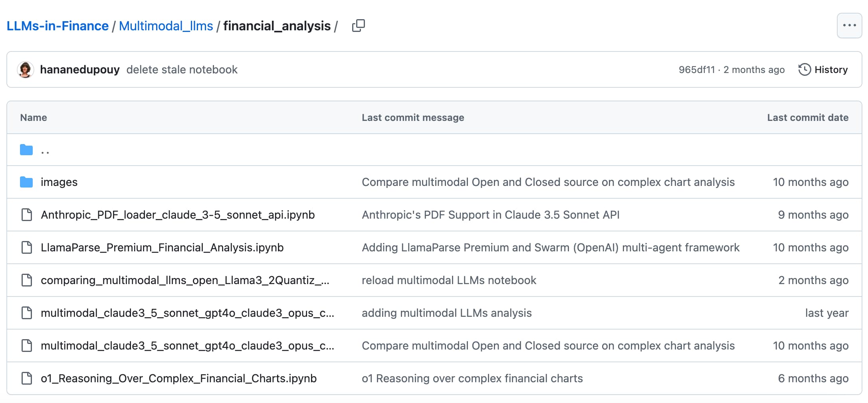Navigate to Multimodal_llms breadcrumb folder
The height and width of the screenshot is (403, 868).
tap(166, 26)
